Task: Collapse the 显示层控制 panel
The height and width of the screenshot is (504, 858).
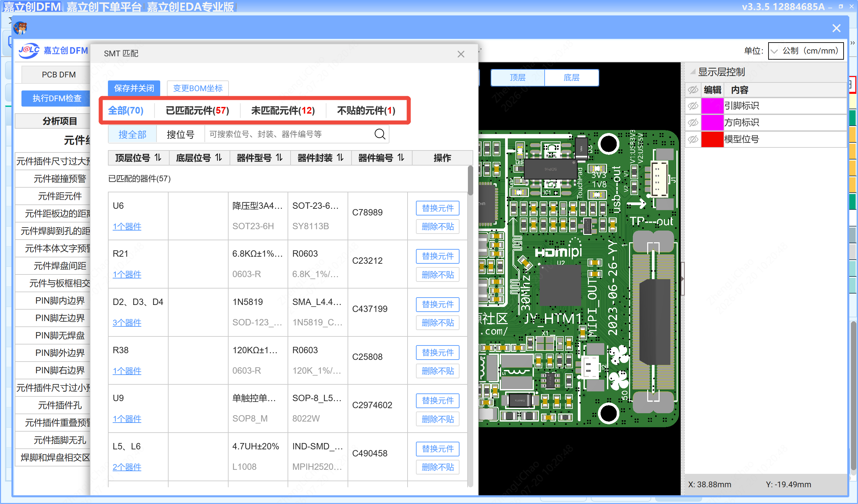Action: pos(692,72)
